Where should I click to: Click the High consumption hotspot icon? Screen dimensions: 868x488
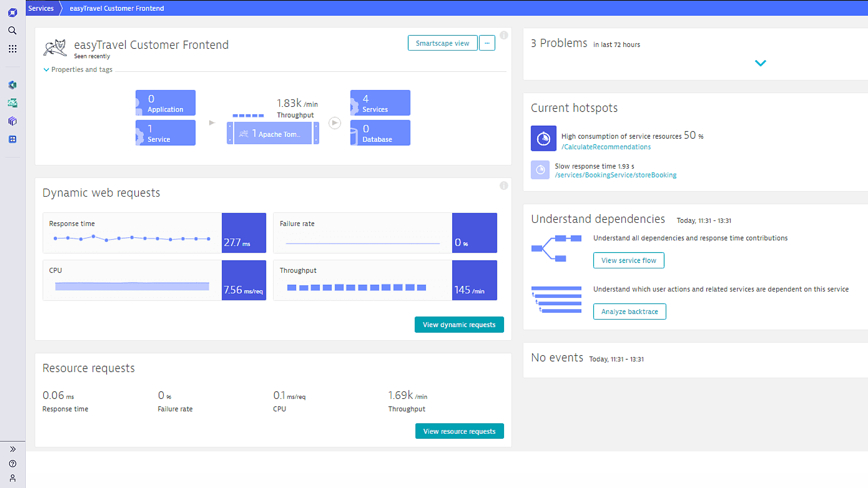pyautogui.click(x=543, y=138)
